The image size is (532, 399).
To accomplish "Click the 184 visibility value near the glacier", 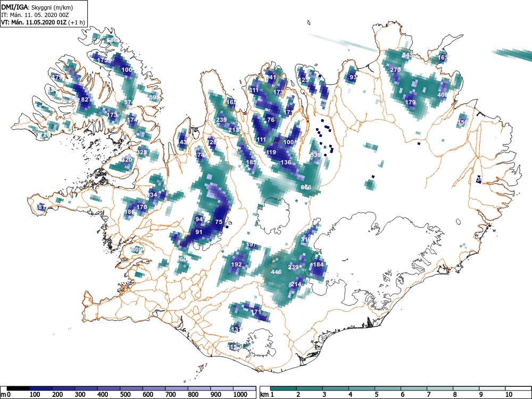I will pos(318,264).
